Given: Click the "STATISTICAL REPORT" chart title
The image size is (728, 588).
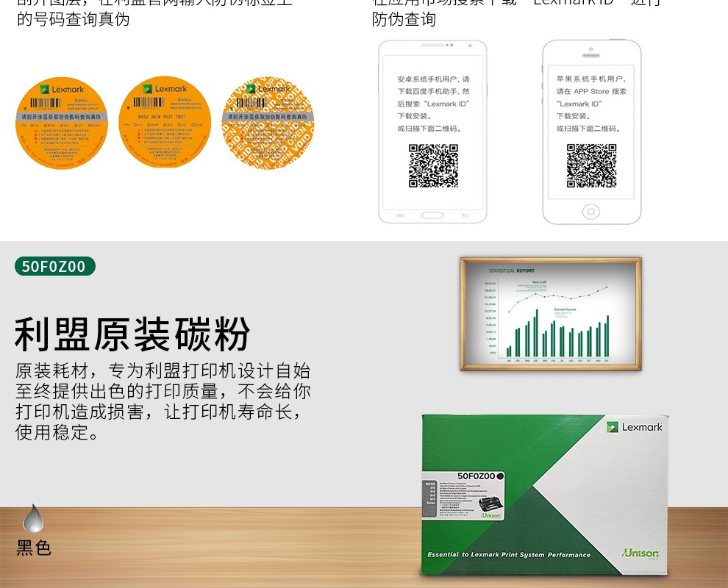Looking at the screenshot, I should point(512,270).
